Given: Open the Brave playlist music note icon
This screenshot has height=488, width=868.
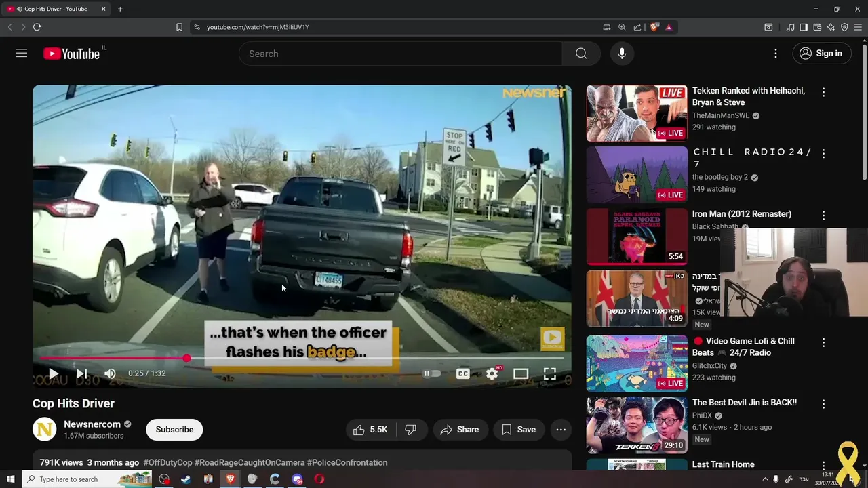Looking at the screenshot, I should tap(790, 27).
